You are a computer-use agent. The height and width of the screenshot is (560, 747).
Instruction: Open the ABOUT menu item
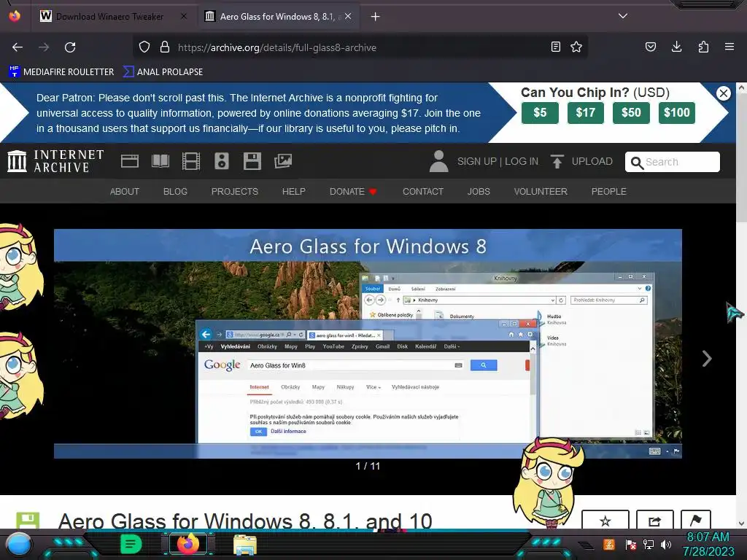[125, 192]
